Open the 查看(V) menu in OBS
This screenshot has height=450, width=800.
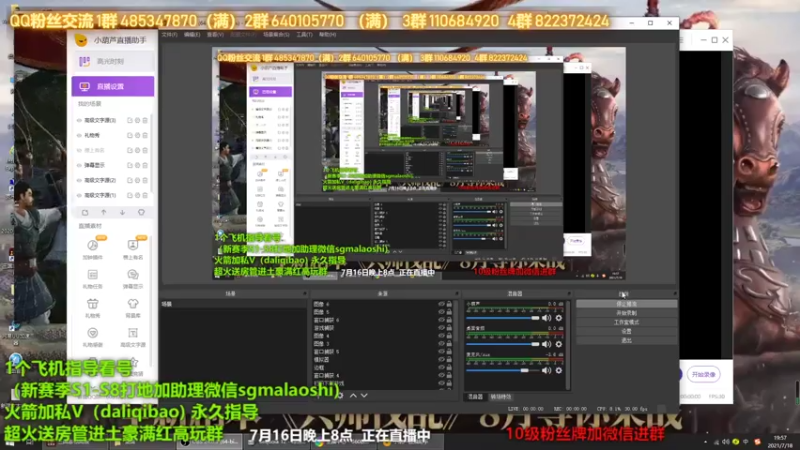[215, 35]
